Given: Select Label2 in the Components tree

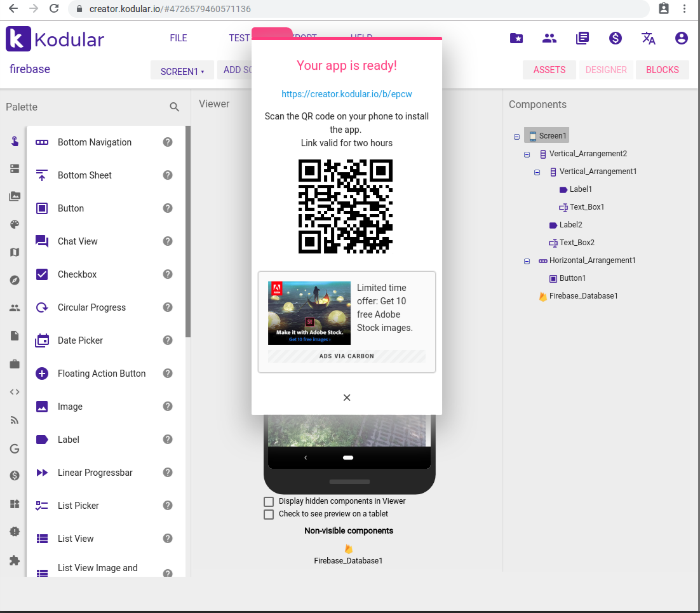Looking at the screenshot, I should pyautogui.click(x=570, y=225).
